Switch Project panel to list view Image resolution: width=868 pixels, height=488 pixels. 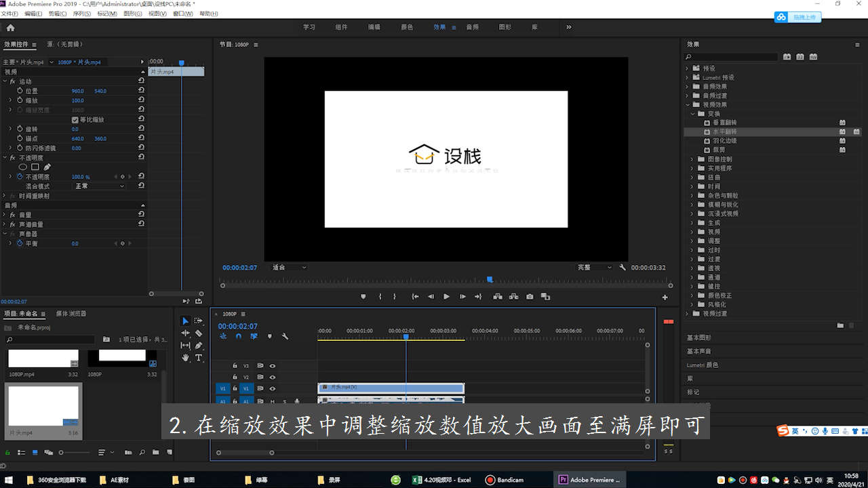click(x=21, y=452)
